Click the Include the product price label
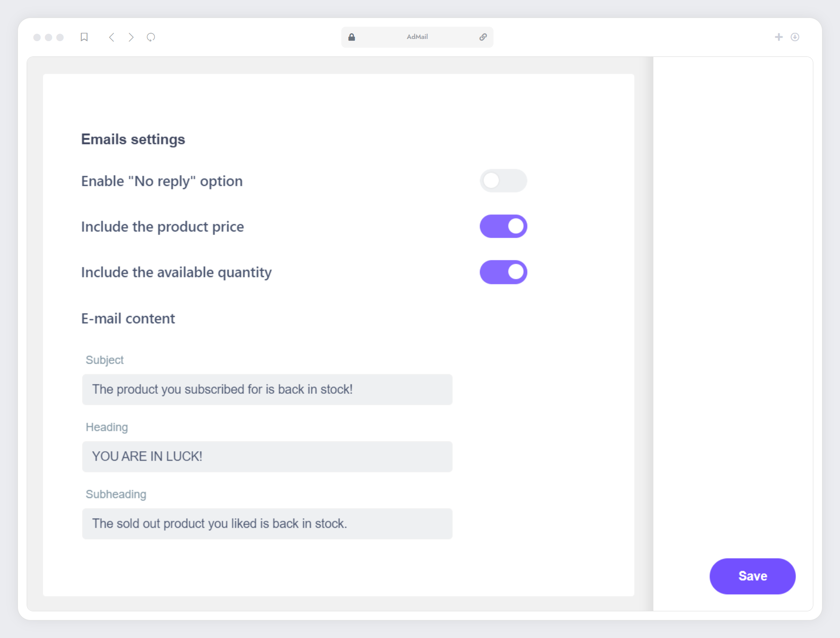Viewport: 840px width, 638px height. (x=162, y=227)
